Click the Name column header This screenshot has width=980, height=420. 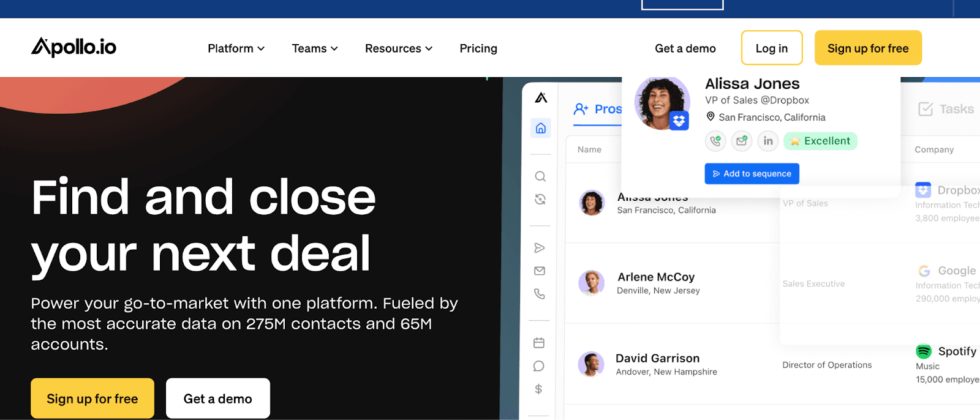(589, 149)
